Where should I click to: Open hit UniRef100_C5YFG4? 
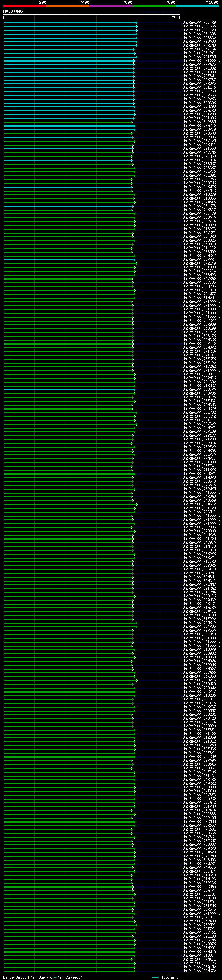click(199, 49)
